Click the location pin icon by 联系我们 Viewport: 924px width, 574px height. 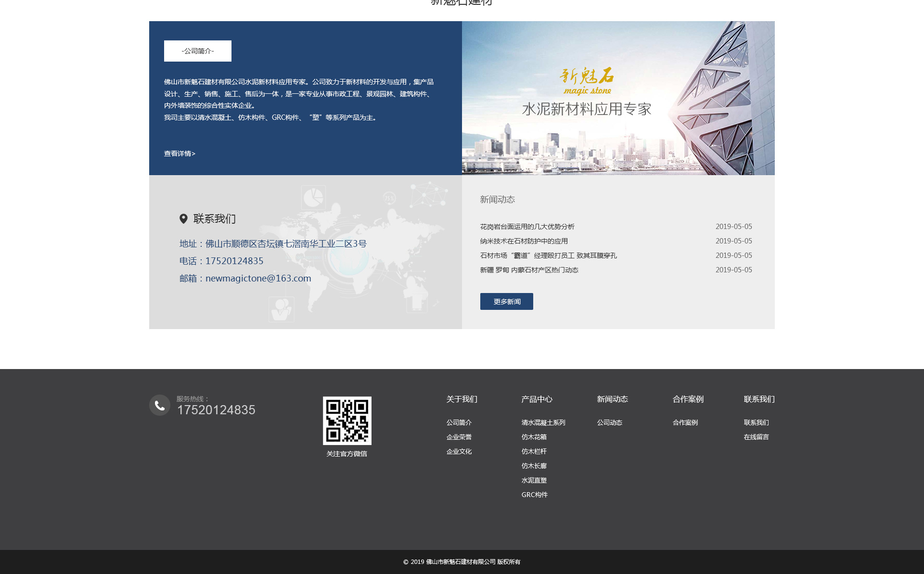pos(183,219)
